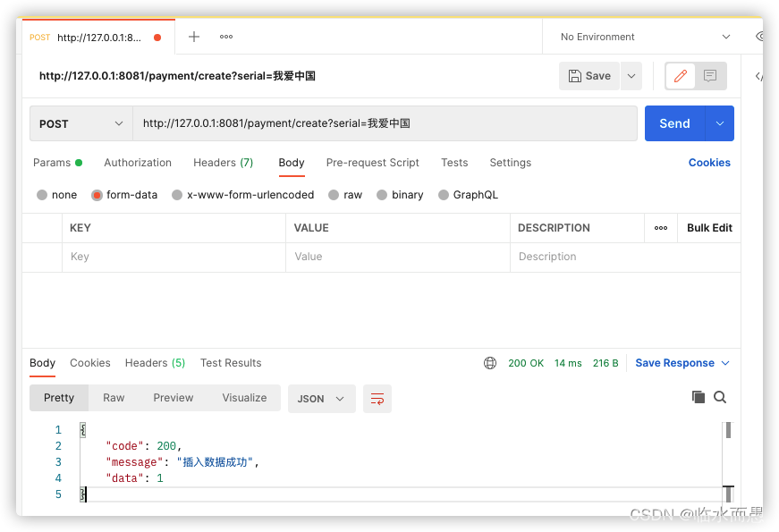Copy response using the copy icon

click(698, 397)
